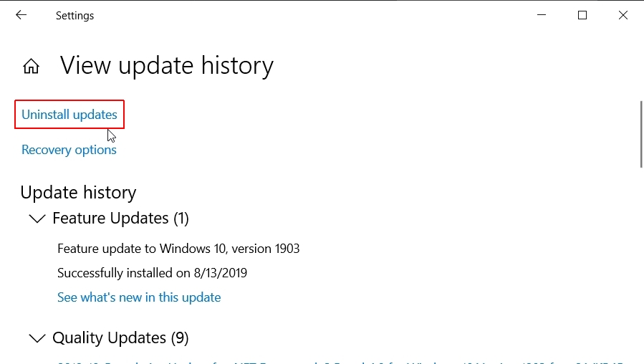Screen dimensions: 644x364
Task: Click the vertical scrollbar thumb
Action: click(x=641, y=134)
